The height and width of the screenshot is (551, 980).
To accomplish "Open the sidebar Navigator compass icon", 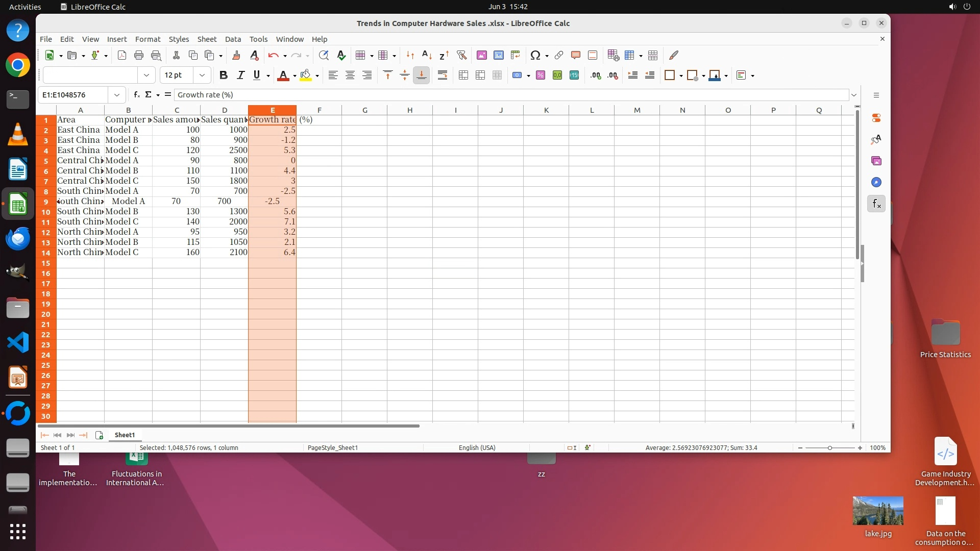I will [876, 183].
